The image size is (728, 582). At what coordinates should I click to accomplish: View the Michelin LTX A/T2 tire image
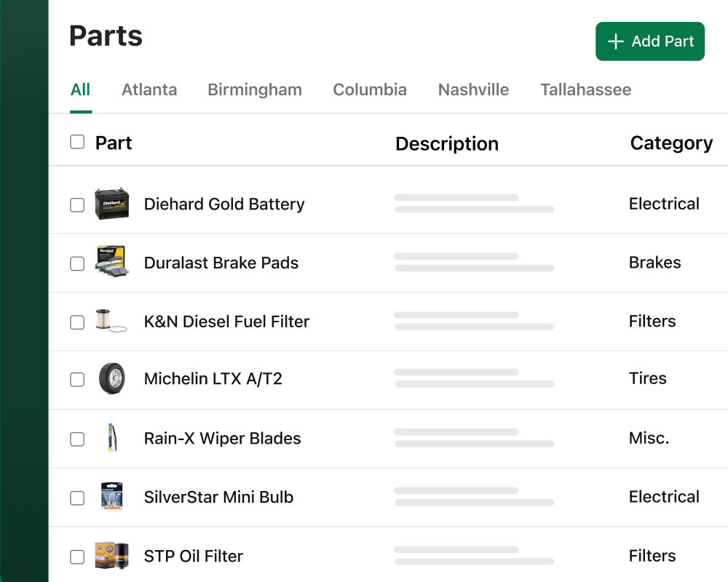click(112, 379)
